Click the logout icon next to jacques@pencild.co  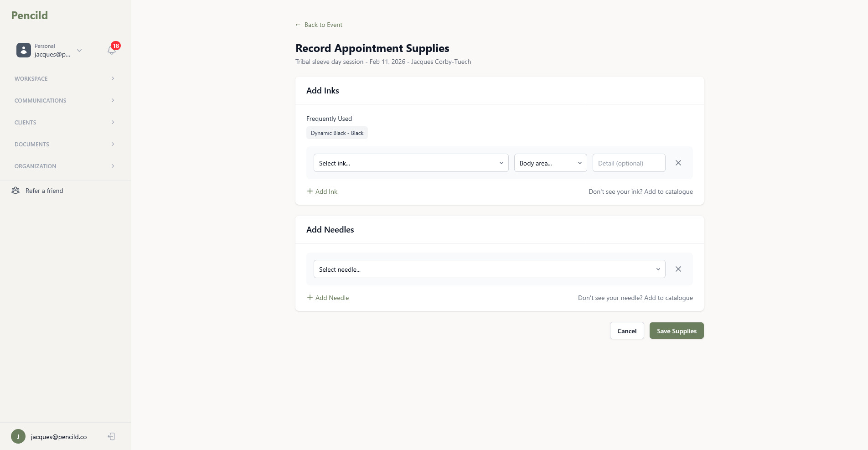click(x=111, y=436)
